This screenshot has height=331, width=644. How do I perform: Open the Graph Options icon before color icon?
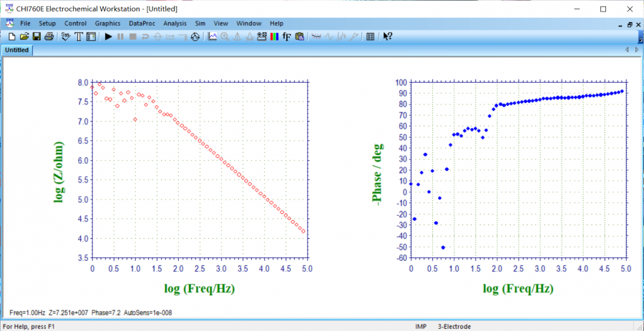pos(261,36)
